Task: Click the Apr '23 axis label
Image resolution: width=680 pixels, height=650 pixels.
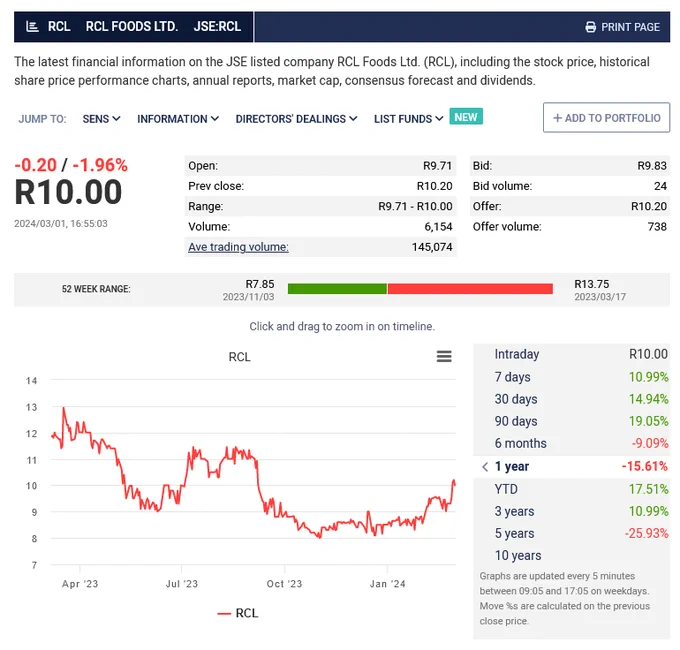Action: pyautogui.click(x=80, y=584)
